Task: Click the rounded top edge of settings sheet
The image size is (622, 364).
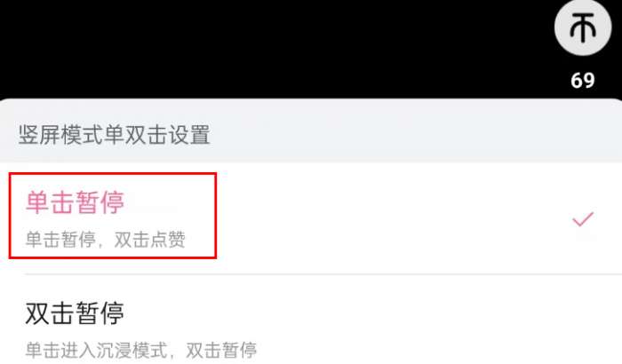Action: click(x=311, y=100)
